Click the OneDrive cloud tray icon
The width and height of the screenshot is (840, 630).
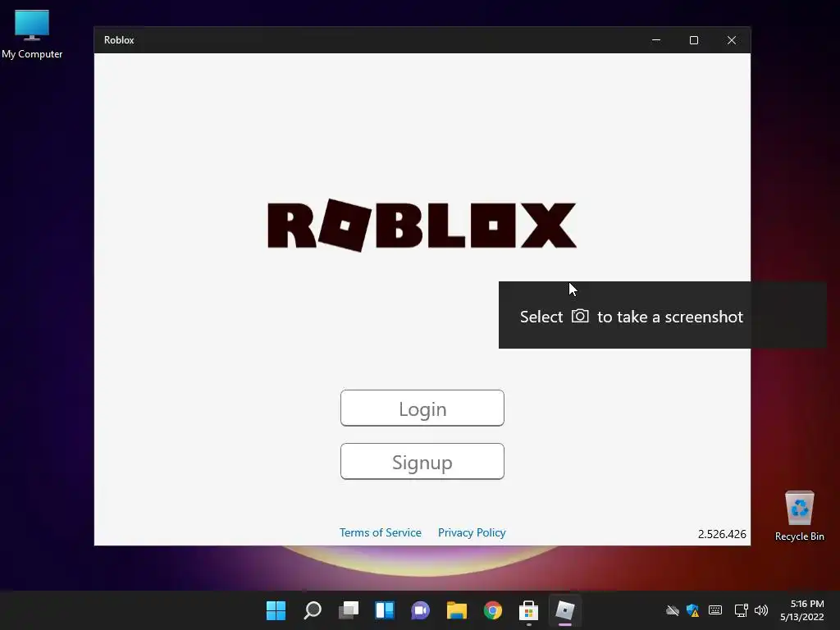tap(673, 610)
